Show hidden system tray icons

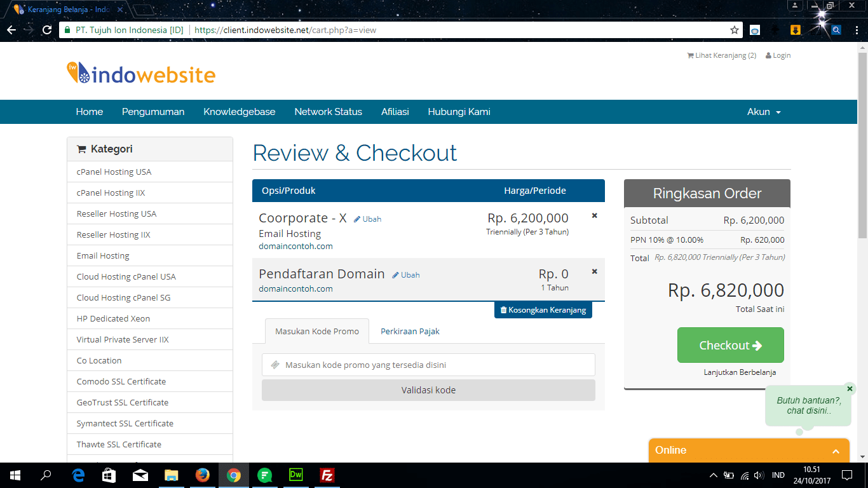714,475
